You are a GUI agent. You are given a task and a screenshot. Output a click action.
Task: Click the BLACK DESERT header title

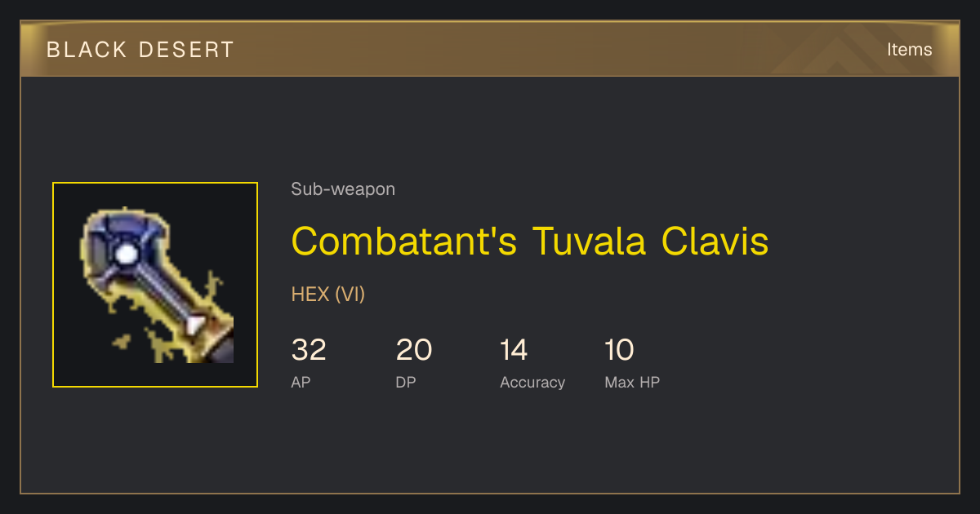[140, 50]
